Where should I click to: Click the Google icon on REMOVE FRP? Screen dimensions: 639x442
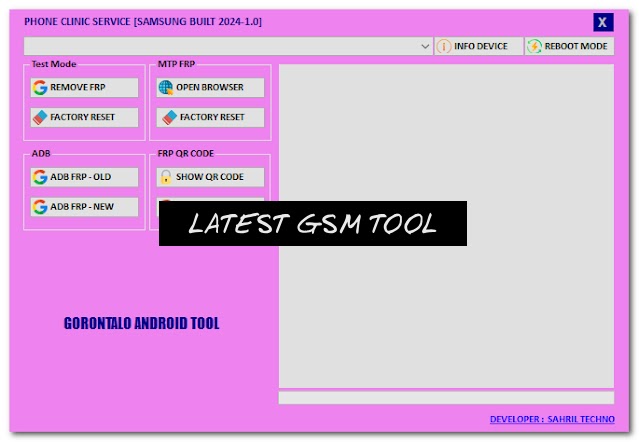click(40, 87)
